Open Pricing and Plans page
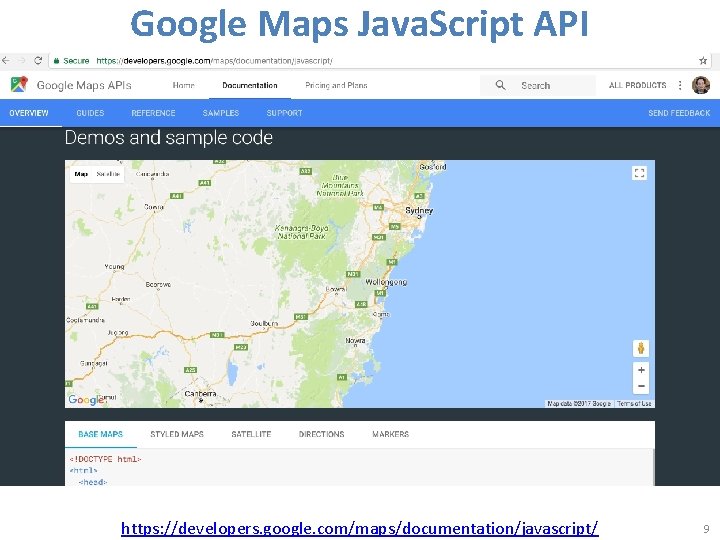The image size is (720, 540). (x=336, y=85)
